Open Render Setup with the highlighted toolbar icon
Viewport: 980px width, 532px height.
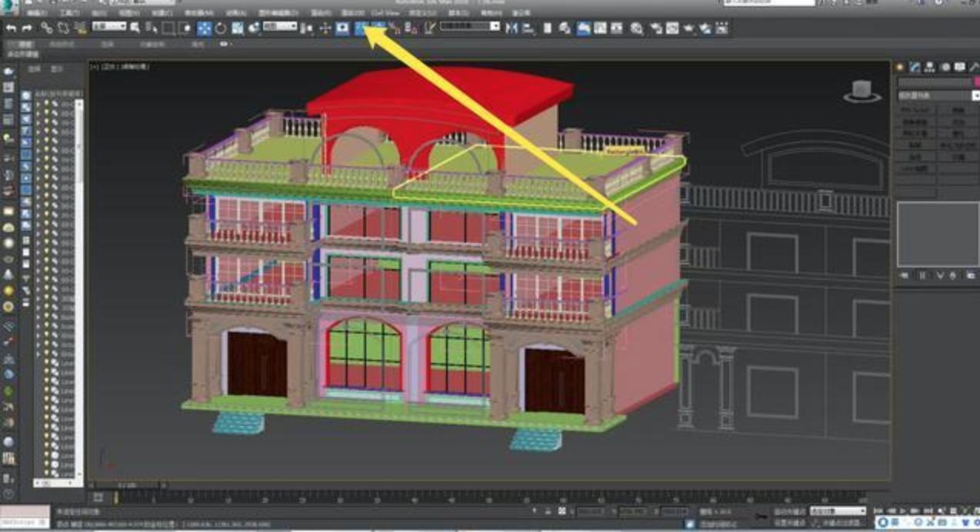click(368, 27)
